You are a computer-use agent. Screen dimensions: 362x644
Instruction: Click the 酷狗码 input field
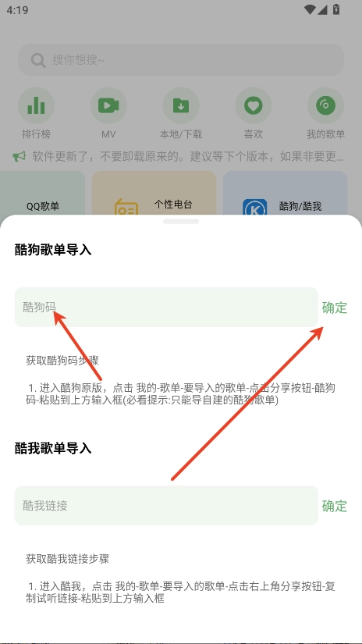click(x=166, y=308)
